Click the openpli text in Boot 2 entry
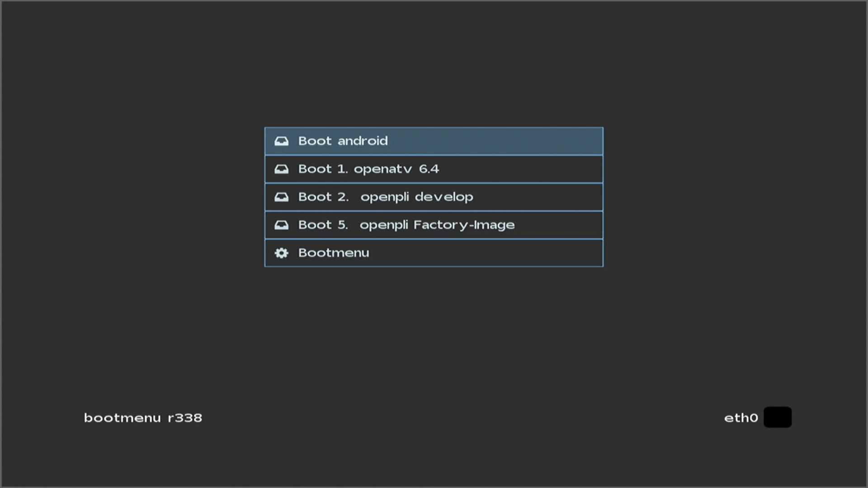This screenshot has width=868, height=488. point(384,197)
